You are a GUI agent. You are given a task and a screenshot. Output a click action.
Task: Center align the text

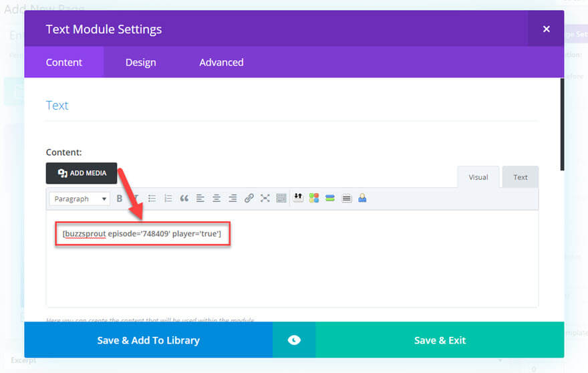pos(216,199)
